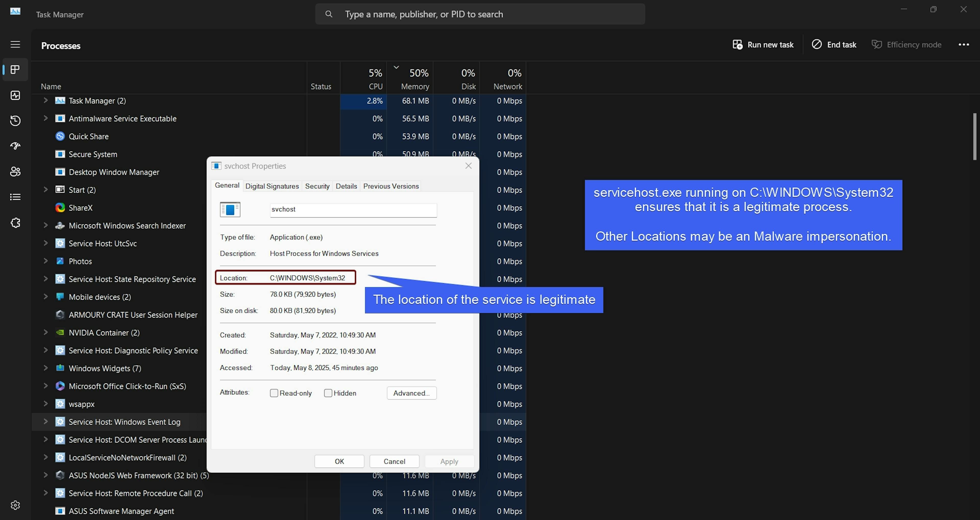Switch to the Digital Signatures tab

[272, 186]
